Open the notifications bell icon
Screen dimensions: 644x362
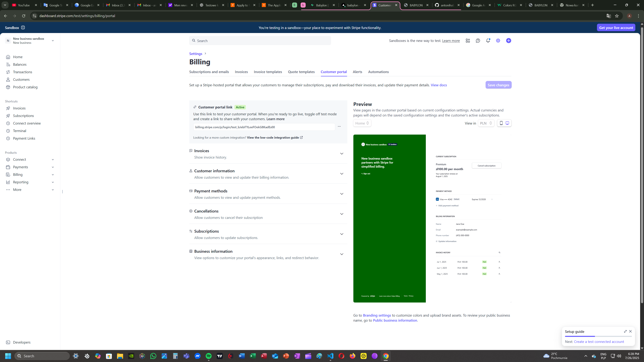point(488,40)
